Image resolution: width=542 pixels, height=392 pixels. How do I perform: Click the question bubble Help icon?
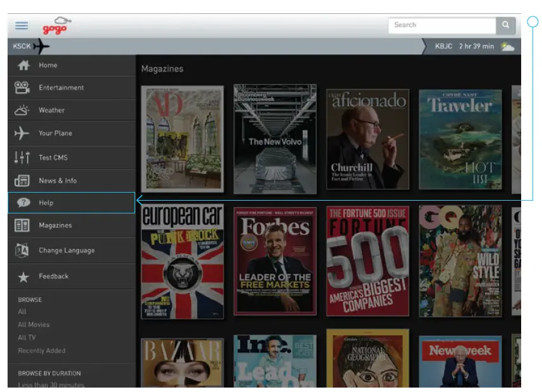tap(23, 203)
